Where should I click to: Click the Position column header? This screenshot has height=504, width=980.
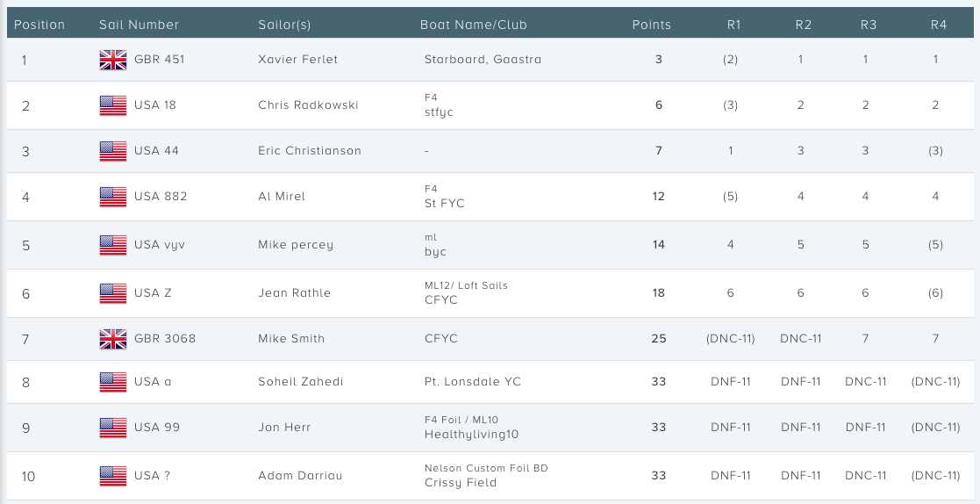pos(39,25)
